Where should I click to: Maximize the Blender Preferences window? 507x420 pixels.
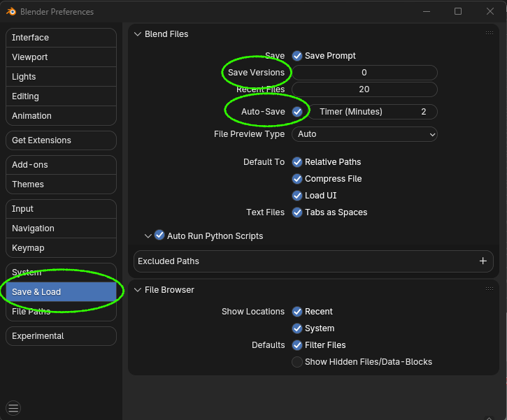click(x=458, y=11)
